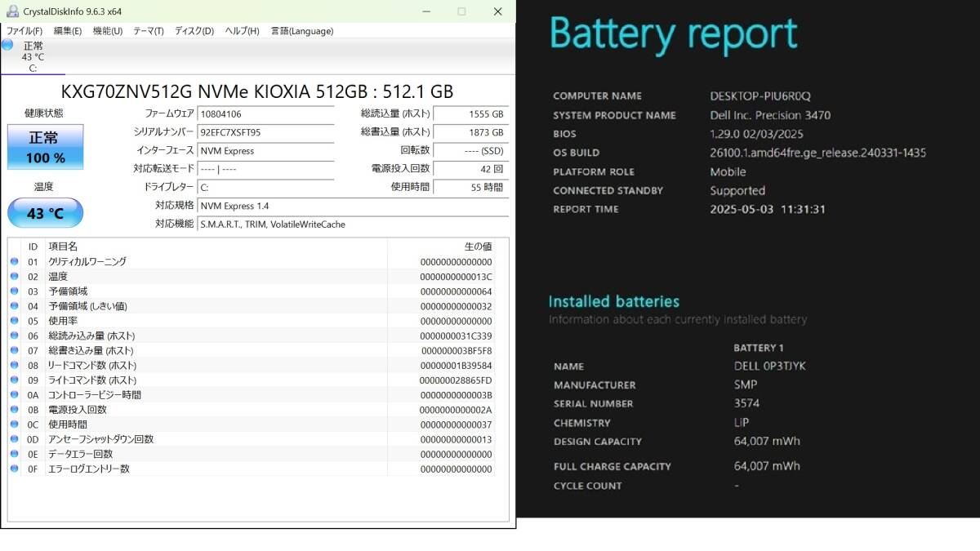Click the 生の値 column header
The height and width of the screenshot is (551, 980).
point(478,247)
